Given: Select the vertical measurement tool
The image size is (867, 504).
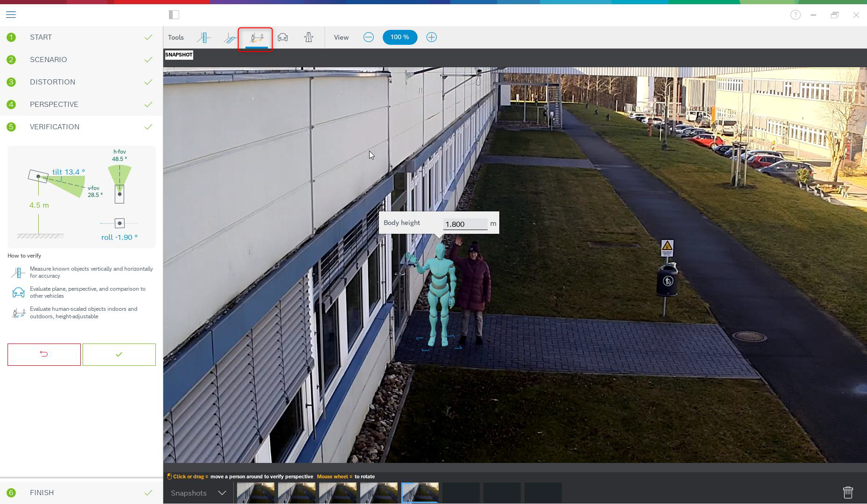Looking at the screenshot, I should (204, 37).
